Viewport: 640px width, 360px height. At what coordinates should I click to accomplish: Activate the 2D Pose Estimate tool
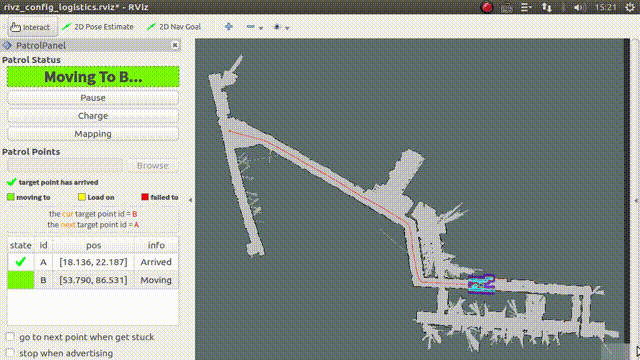coord(98,27)
